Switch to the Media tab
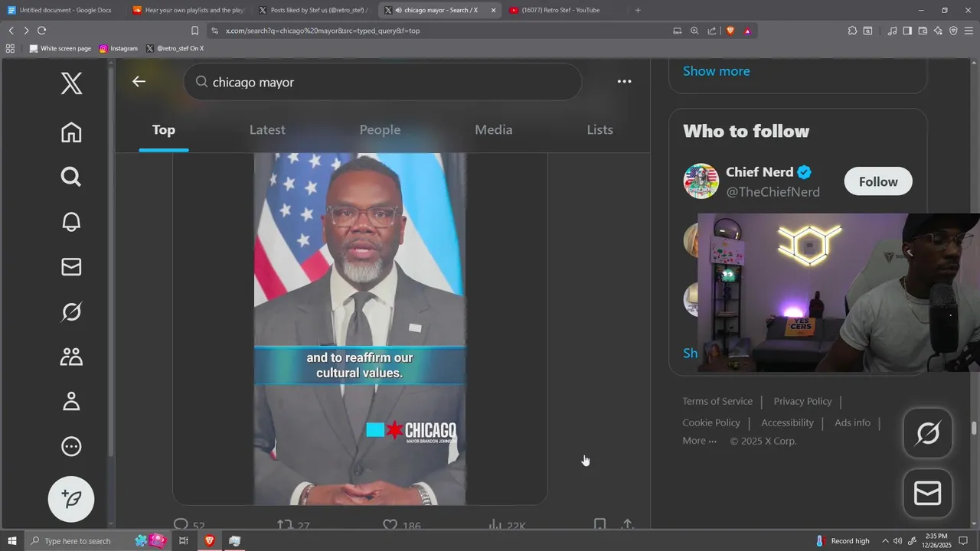 click(x=493, y=130)
